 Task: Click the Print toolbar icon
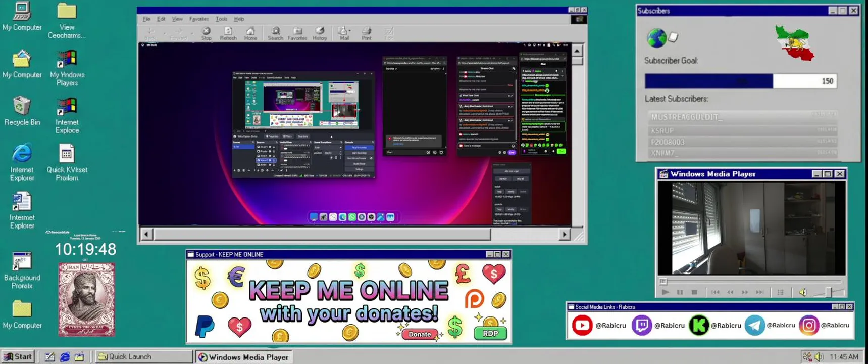point(367,34)
